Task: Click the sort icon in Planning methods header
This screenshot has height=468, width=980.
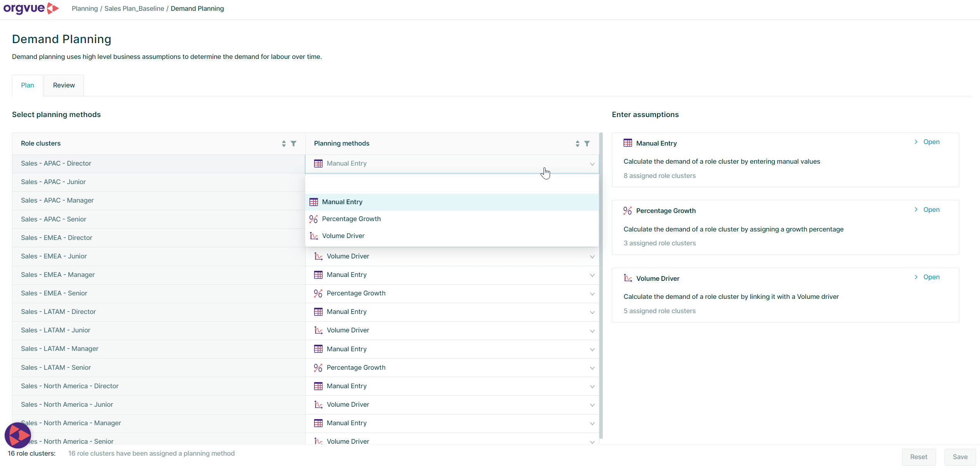Action: 577,143
